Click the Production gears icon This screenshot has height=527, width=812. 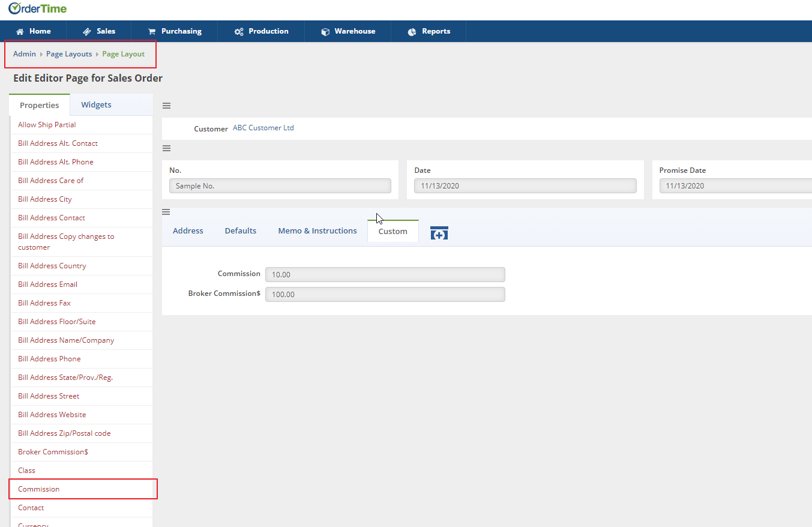tap(239, 32)
